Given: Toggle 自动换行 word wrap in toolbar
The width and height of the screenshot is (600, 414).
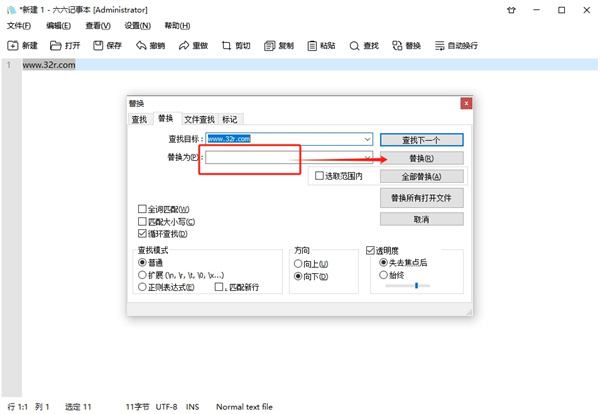Looking at the screenshot, I should pos(439,46).
